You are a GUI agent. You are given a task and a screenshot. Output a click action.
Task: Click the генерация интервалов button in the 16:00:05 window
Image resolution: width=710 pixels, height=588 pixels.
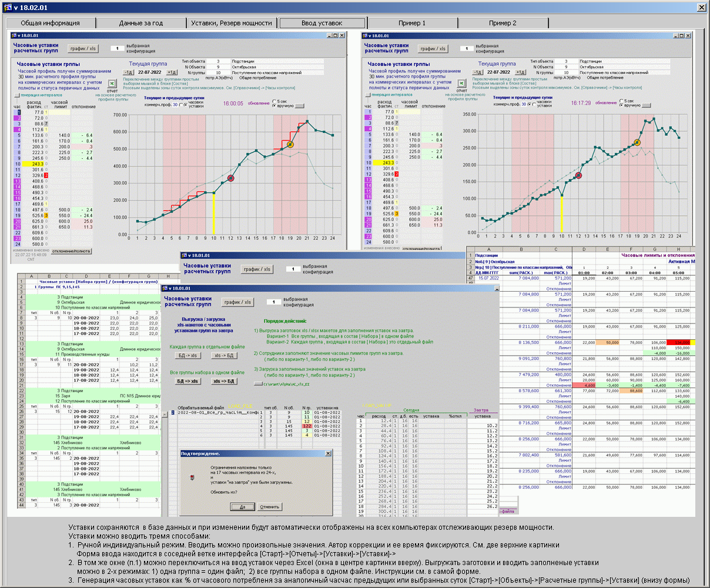click(x=16, y=95)
